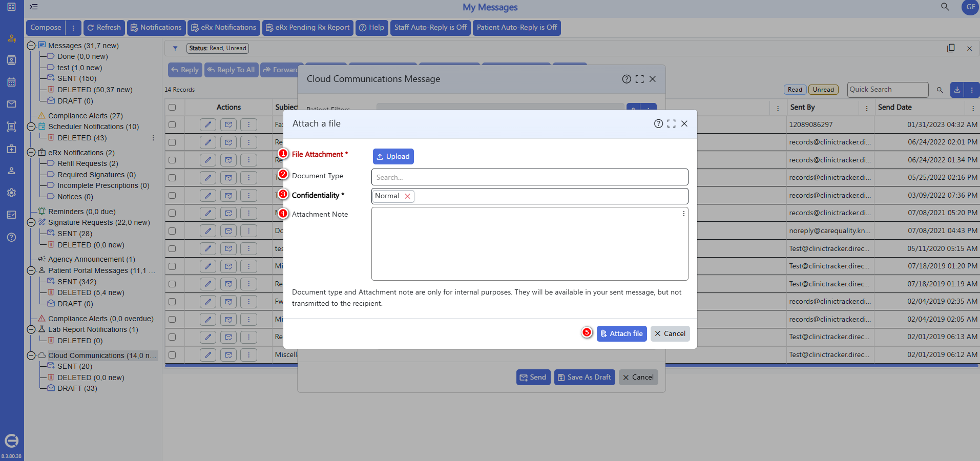Image resolution: width=980 pixels, height=461 pixels.
Task: Open the settings gear sidebar icon
Action: click(11, 193)
